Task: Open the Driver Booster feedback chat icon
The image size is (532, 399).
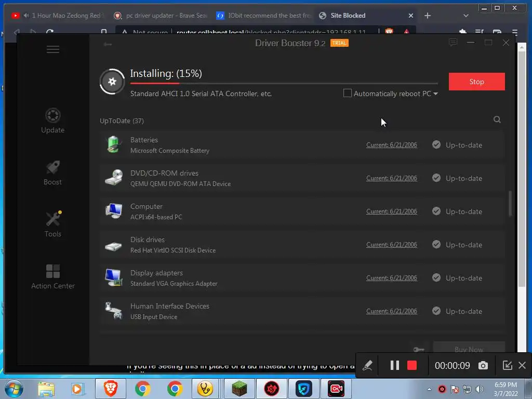Action: (x=453, y=43)
